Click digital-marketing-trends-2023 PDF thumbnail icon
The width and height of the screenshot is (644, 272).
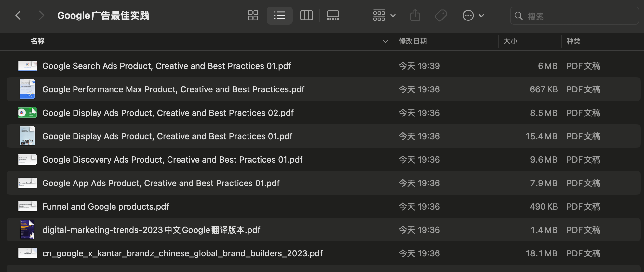coord(27,230)
